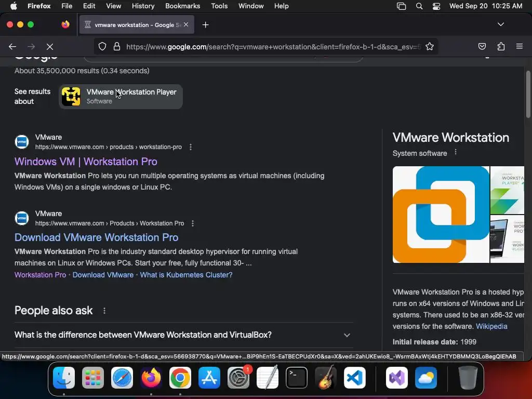Screen dimensions: 532x399
Task: Open knowledge panel more options dots
Action: [x=455, y=152]
